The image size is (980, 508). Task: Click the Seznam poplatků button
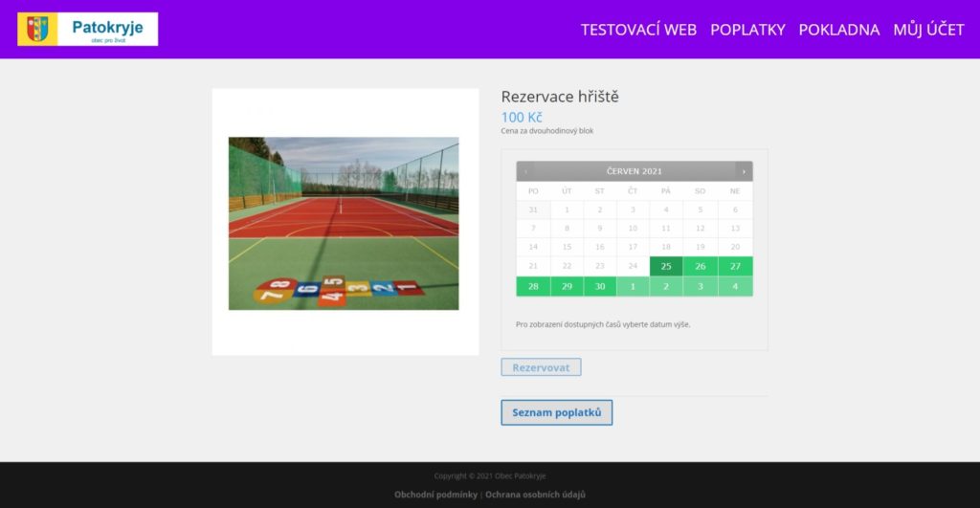coord(556,412)
